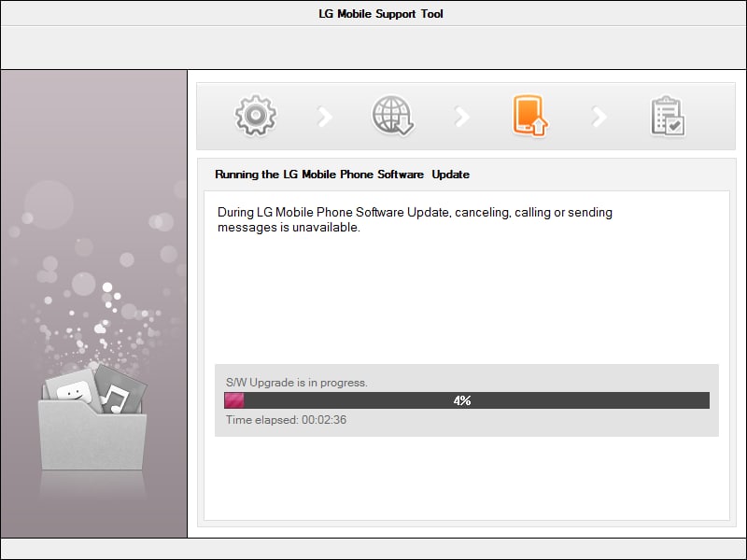Click the 4% progress label
The image size is (747, 560).
pos(462,400)
